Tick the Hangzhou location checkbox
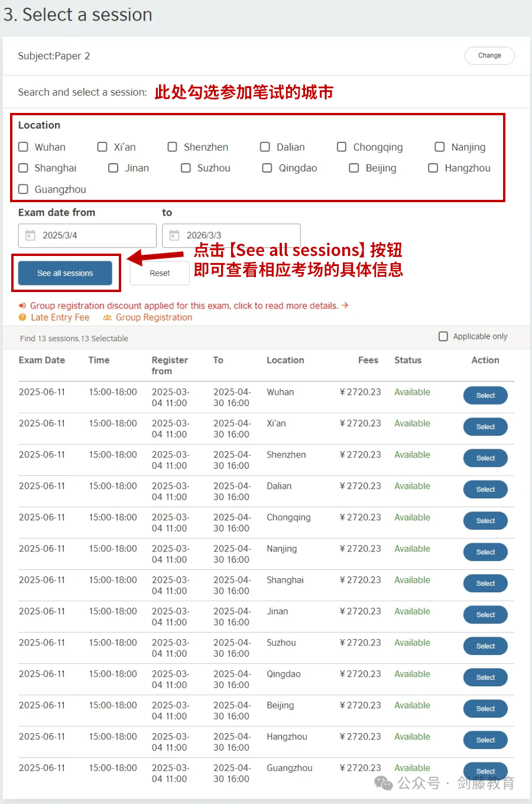 pos(433,168)
